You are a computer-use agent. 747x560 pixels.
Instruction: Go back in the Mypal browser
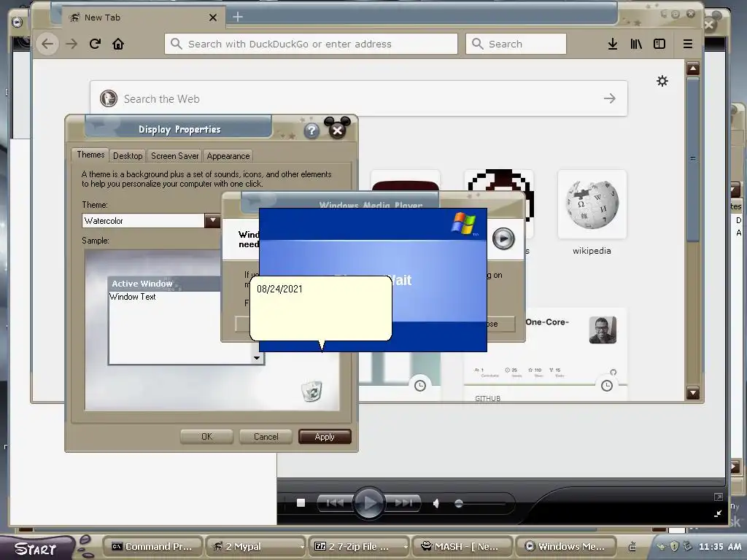point(47,44)
